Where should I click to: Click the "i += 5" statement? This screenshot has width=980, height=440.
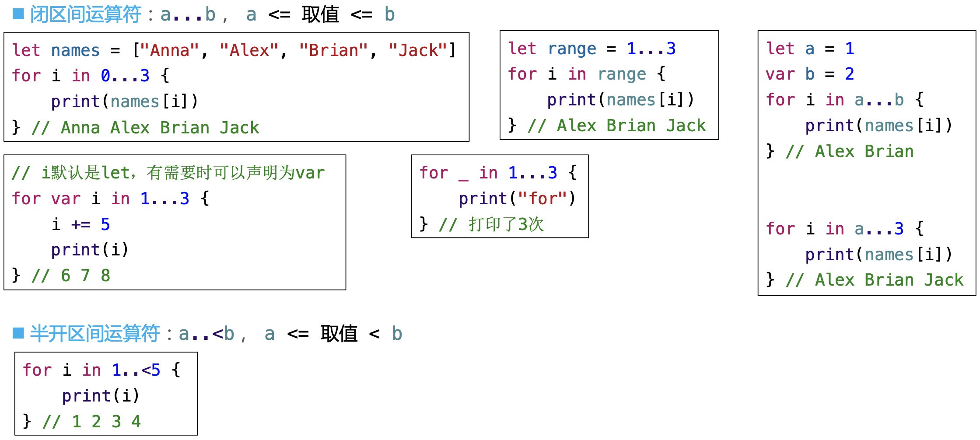(81, 224)
